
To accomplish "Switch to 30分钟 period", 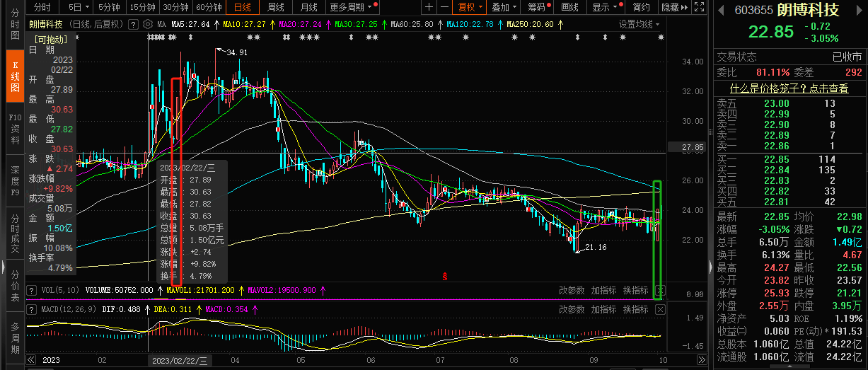I will [x=175, y=7].
